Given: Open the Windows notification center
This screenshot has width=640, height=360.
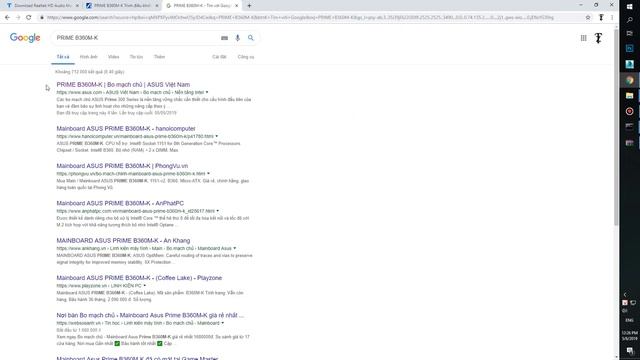Looking at the screenshot, I should pyautogui.click(x=629, y=351).
